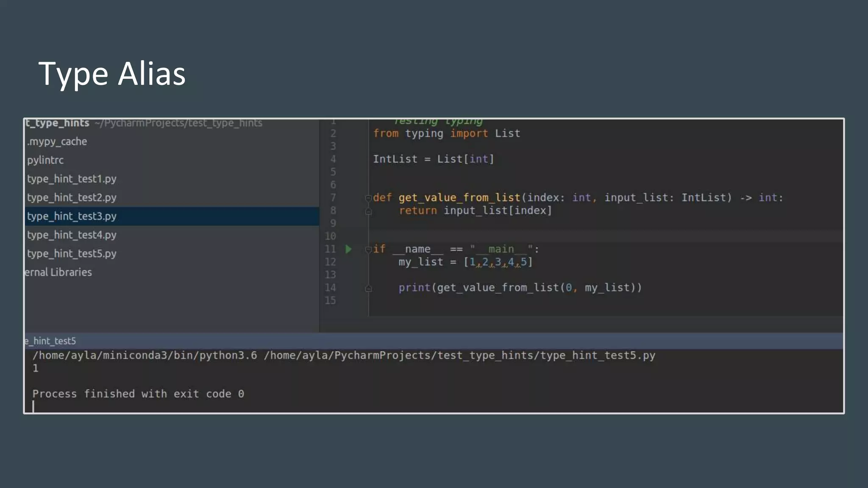Screen dimensions: 868x488
Task: Open type_hint_test2.py in project tree
Action: tap(72, 197)
